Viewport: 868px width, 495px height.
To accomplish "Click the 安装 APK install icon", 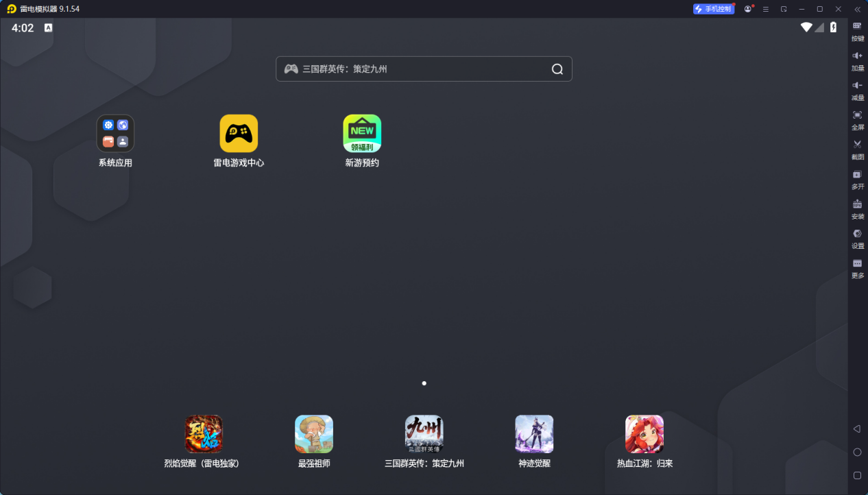I will pos(857,204).
